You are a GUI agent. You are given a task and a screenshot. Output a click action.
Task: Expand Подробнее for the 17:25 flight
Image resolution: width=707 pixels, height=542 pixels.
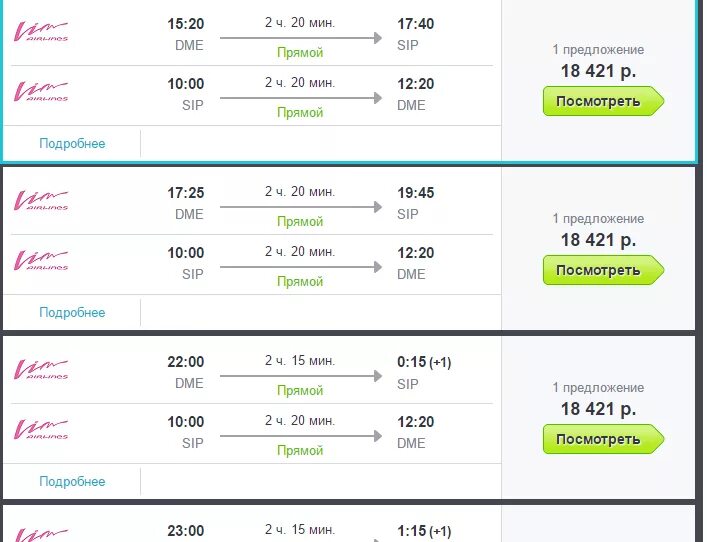point(72,312)
